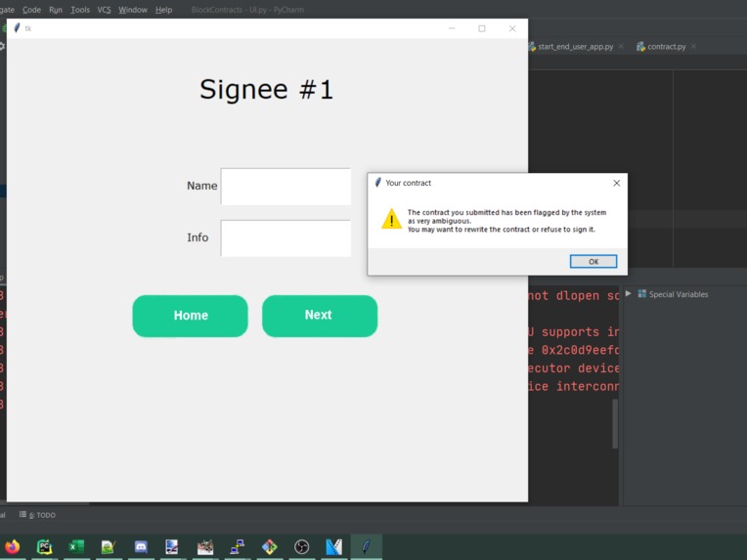
Task: Open the Code menu in PyCharm
Action: [x=31, y=10]
